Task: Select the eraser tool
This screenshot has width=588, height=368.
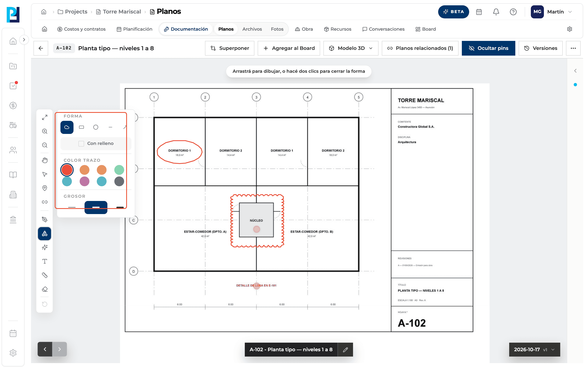Action: (x=45, y=289)
